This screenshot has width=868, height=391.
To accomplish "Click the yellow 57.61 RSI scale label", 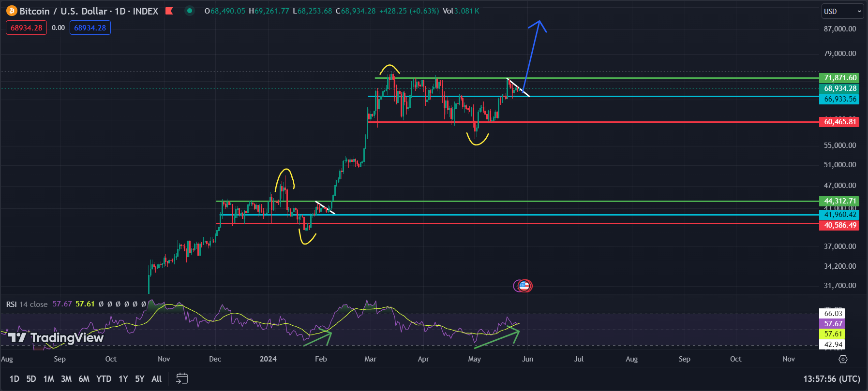I will coord(833,334).
